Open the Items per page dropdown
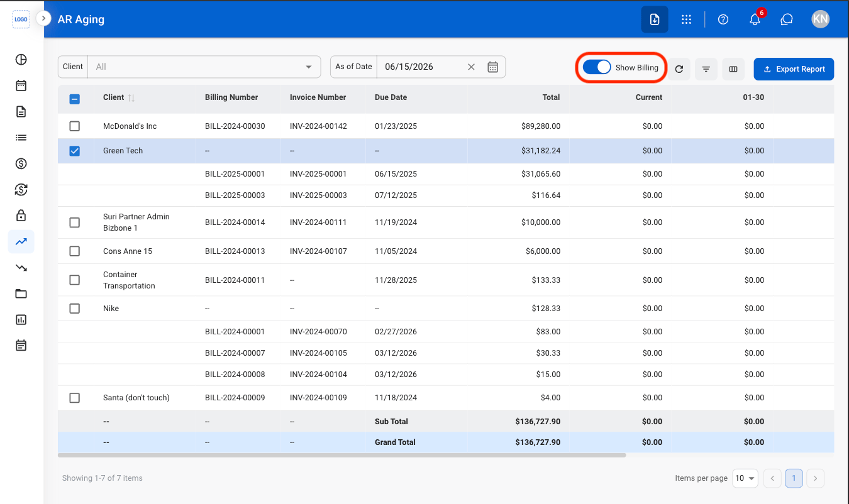This screenshot has width=849, height=504. pyautogui.click(x=745, y=478)
